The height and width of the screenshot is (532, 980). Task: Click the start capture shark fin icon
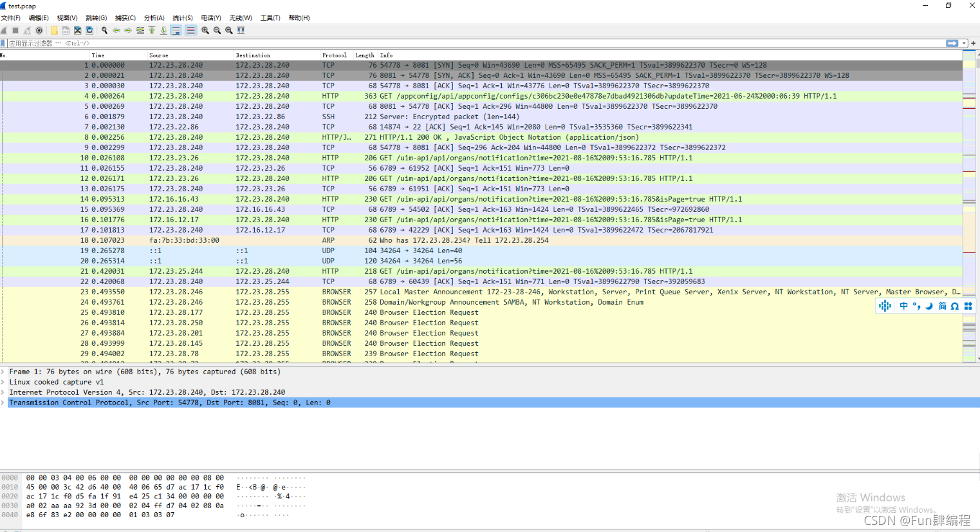(4, 30)
